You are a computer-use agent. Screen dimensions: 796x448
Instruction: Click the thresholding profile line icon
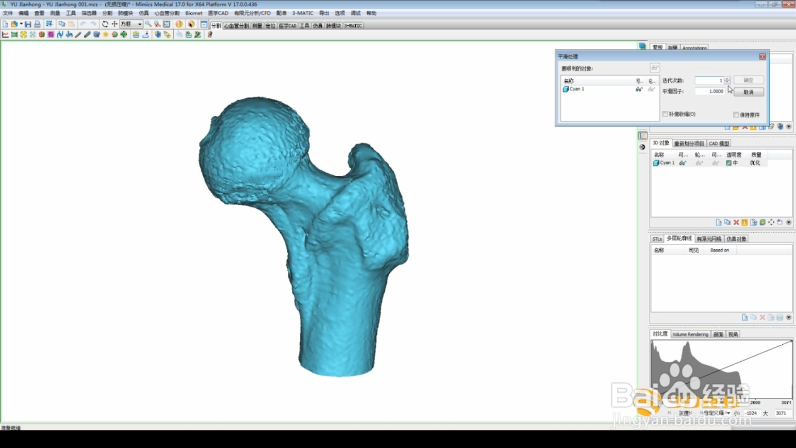tap(5, 35)
